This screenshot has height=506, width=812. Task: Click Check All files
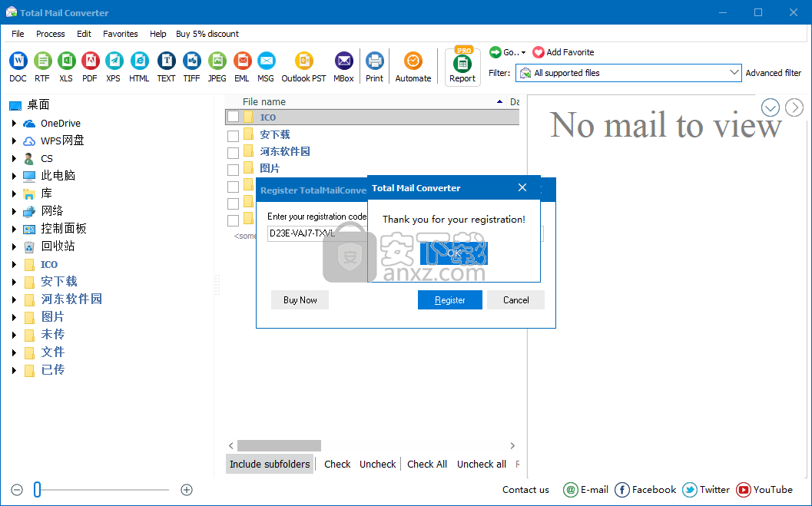point(426,464)
